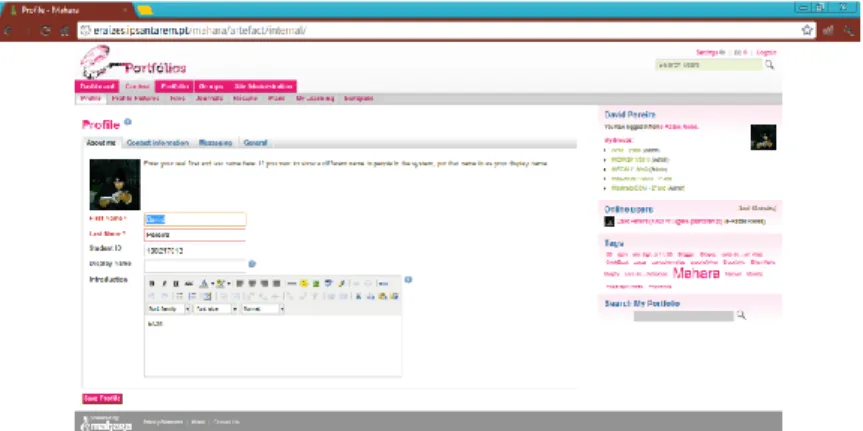The image size is (863, 431).
Task: Click the unordered bullet list icon
Action: [x=179, y=297]
